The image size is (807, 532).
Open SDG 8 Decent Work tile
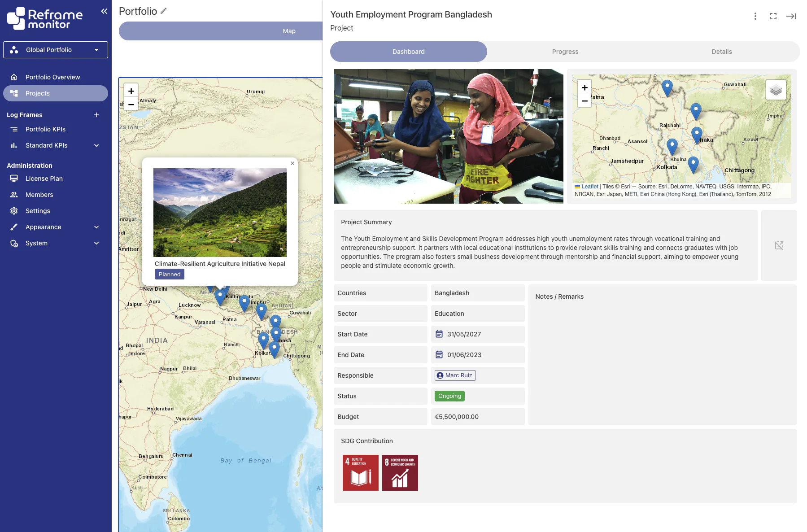(400, 473)
